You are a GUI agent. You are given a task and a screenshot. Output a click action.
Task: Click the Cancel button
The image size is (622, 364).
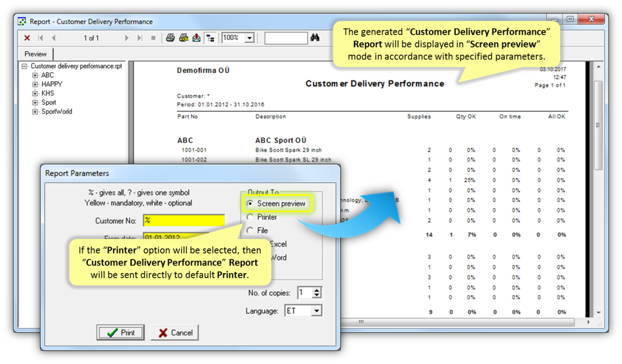(x=175, y=332)
